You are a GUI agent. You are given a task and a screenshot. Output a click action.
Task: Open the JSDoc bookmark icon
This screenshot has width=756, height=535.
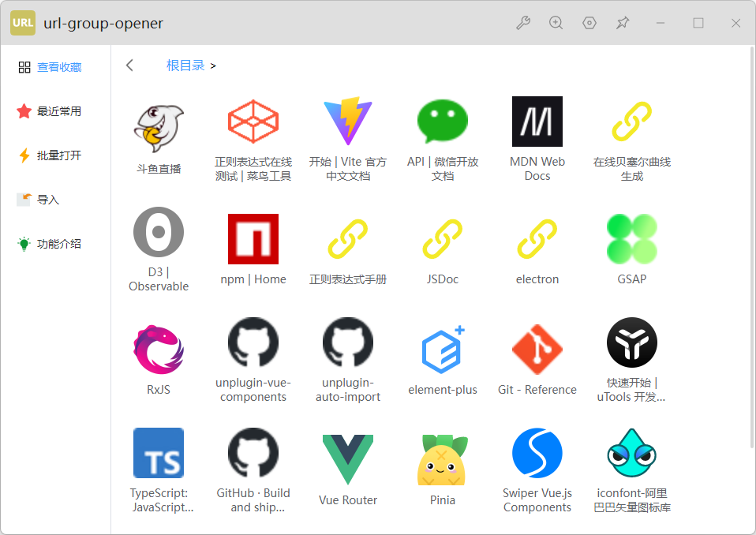point(443,239)
